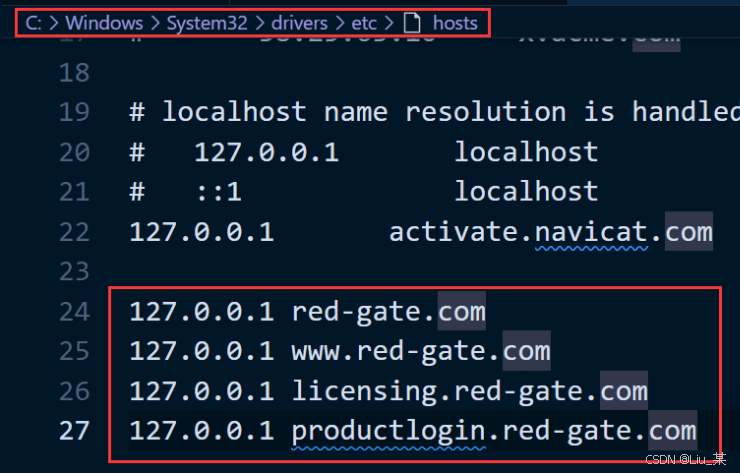Click line number 24 in the gutter

73,312
